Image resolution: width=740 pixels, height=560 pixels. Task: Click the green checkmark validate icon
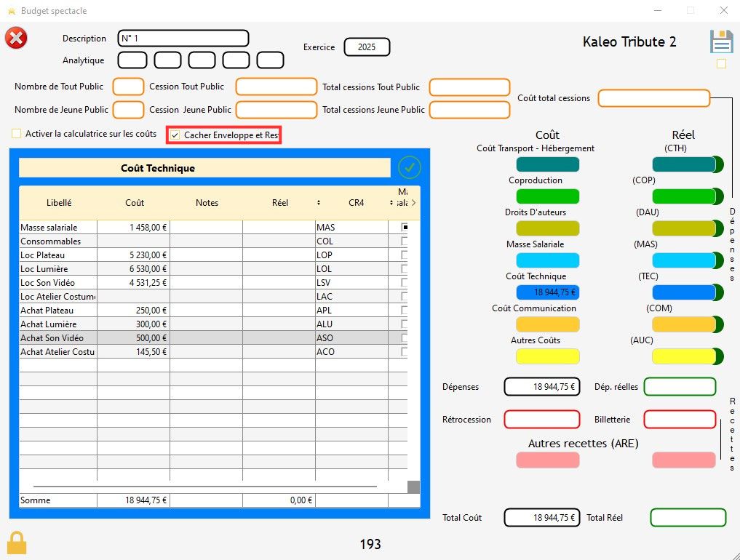pos(410,168)
